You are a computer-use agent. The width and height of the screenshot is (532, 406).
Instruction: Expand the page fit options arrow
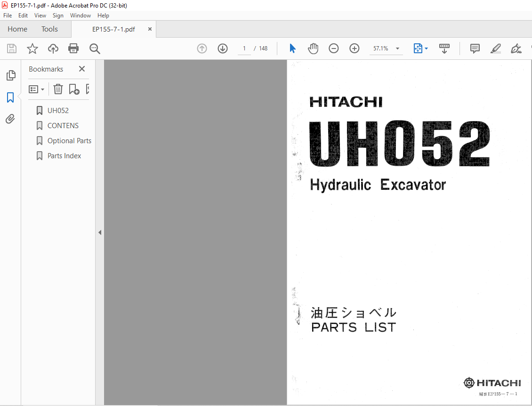[x=427, y=49]
